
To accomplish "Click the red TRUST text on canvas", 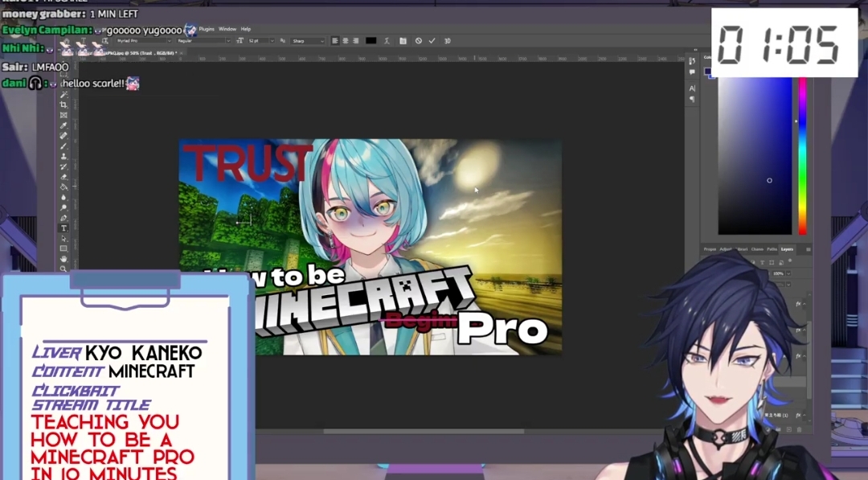I will [248, 162].
